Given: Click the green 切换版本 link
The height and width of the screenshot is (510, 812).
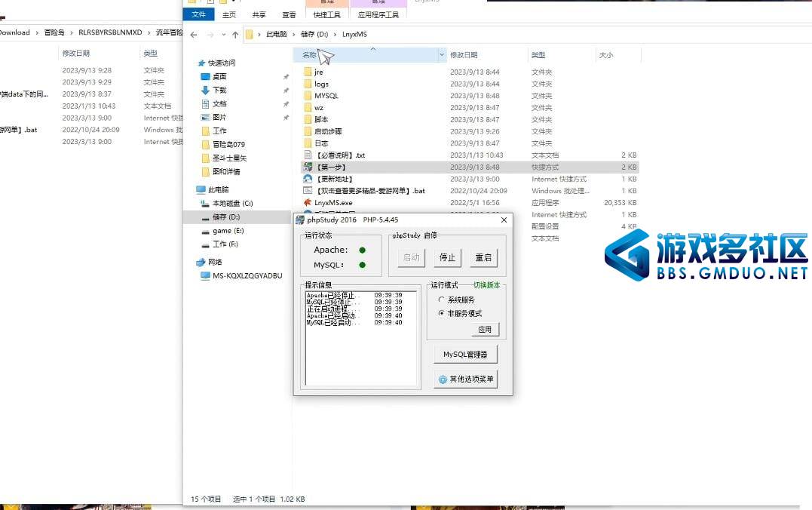Looking at the screenshot, I should tap(487, 285).
